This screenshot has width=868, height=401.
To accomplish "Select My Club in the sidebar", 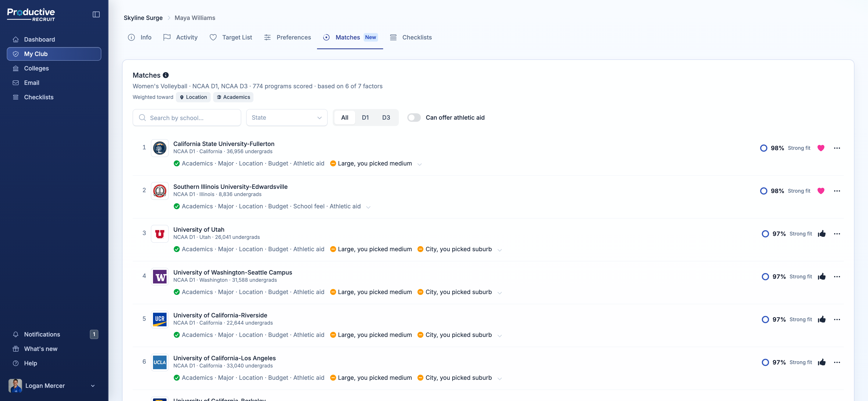I will coord(54,54).
